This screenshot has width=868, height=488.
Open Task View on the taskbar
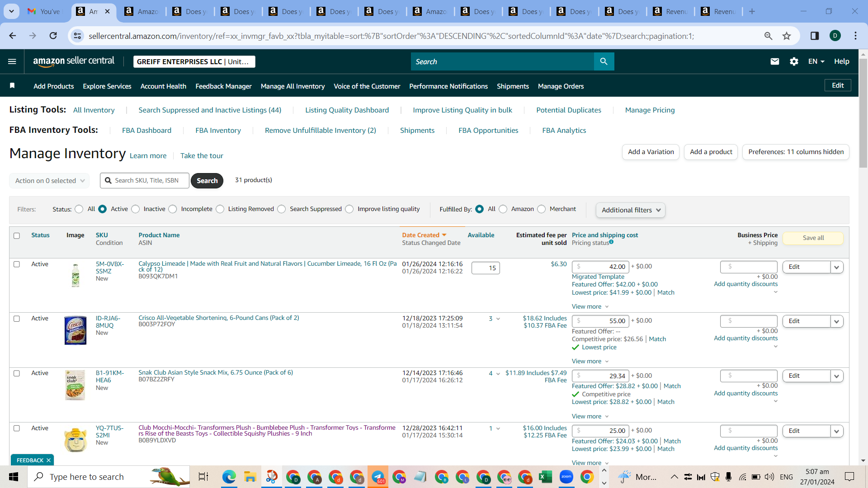click(x=203, y=477)
